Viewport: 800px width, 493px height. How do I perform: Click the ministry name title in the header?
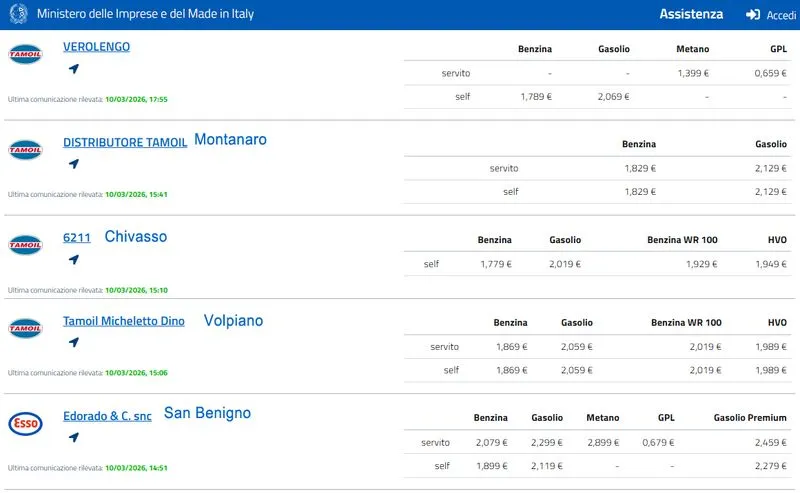pos(145,15)
